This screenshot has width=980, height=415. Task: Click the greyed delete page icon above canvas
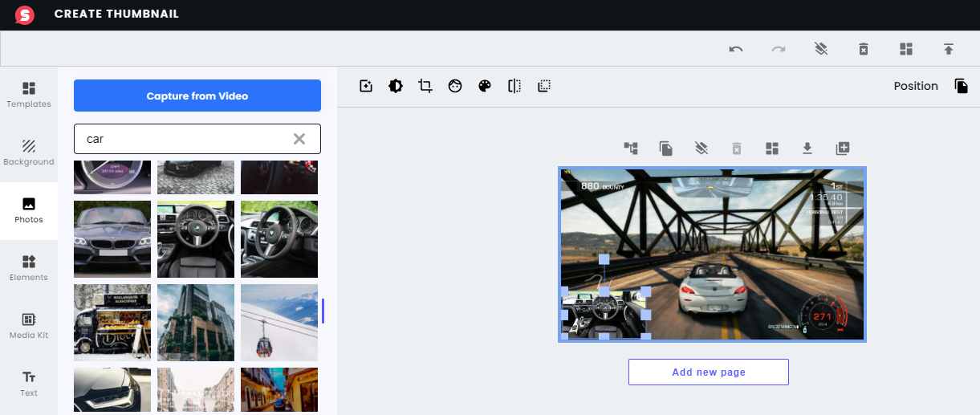pos(737,148)
